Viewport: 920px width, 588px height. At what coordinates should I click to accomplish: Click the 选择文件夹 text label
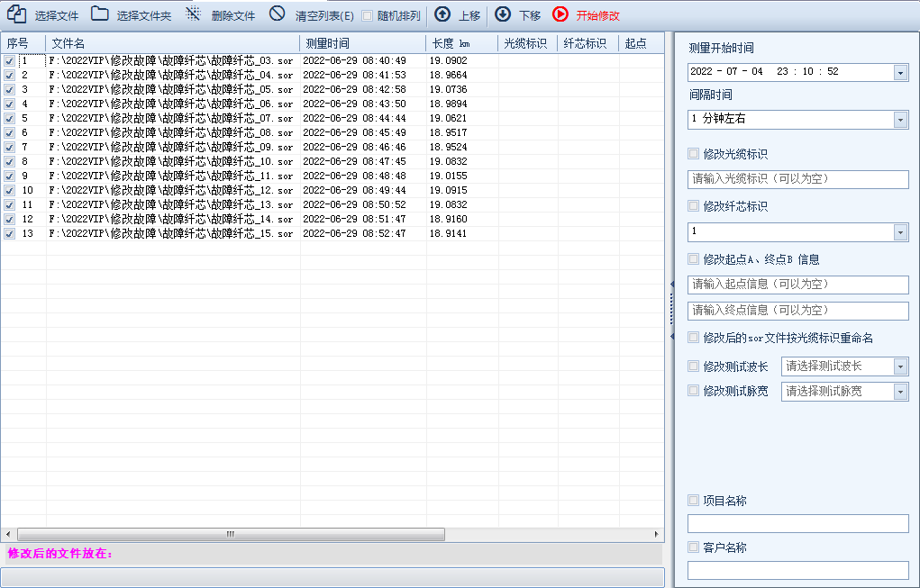coord(144,15)
